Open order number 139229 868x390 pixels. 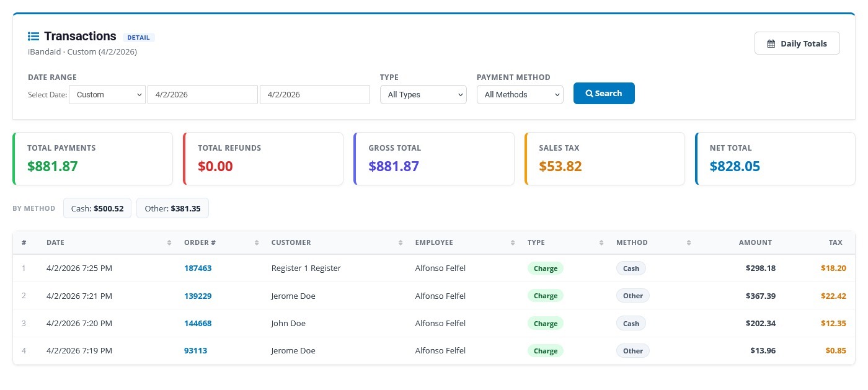198,296
